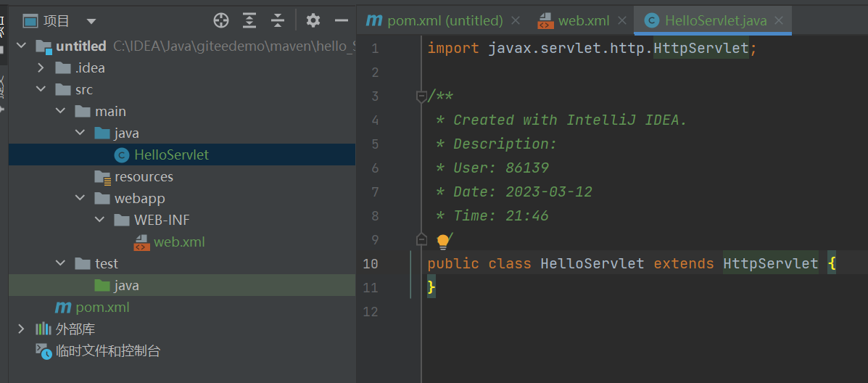
Task: Click the resources folder icon
Action: point(102,176)
